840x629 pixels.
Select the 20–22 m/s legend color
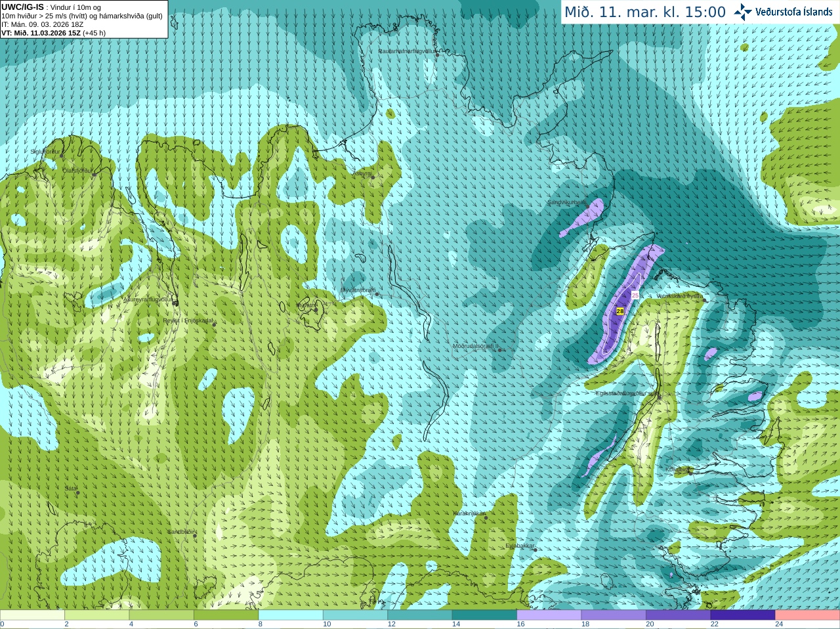click(x=679, y=615)
